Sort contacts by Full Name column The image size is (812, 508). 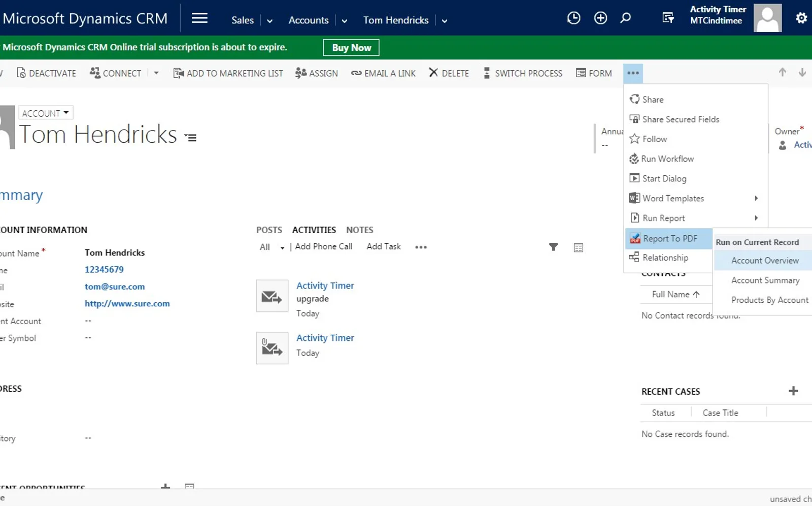675,295
